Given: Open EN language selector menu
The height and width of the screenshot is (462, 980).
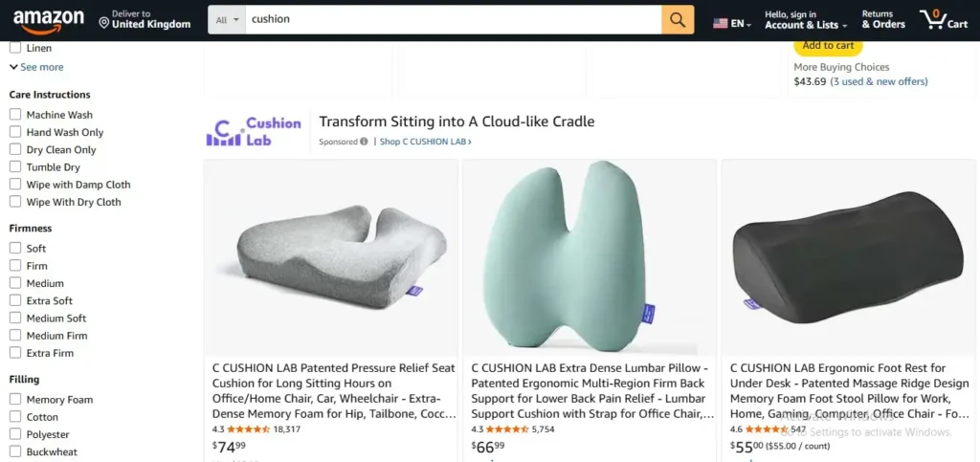Looking at the screenshot, I should [742, 24].
